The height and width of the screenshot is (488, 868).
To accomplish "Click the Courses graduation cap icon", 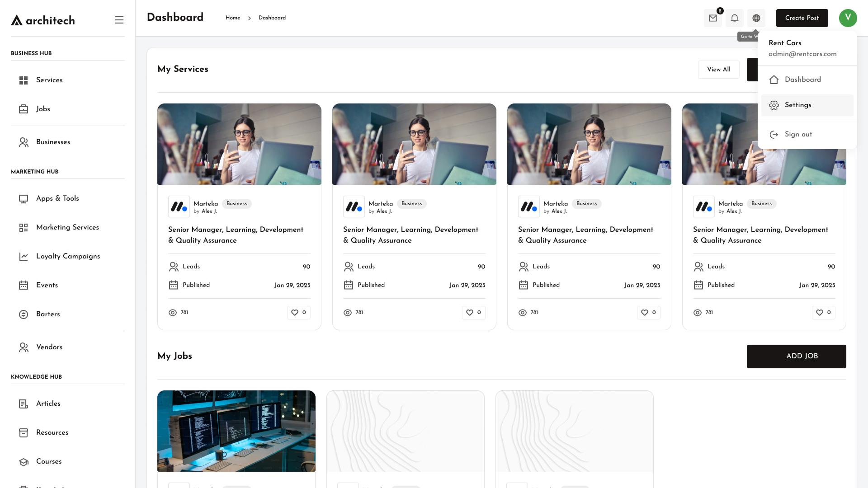I will (x=24, y=462).
